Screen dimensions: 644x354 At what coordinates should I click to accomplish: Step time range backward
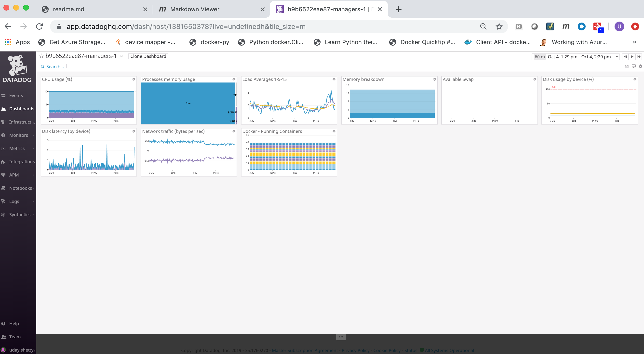[625, 57]
